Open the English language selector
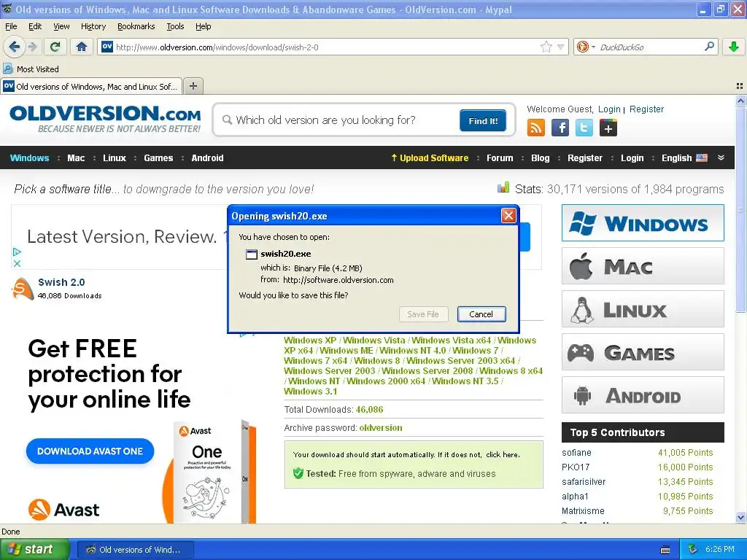Image resolution: width=747 pixels, height=560 pixels. tap(684, 157)
